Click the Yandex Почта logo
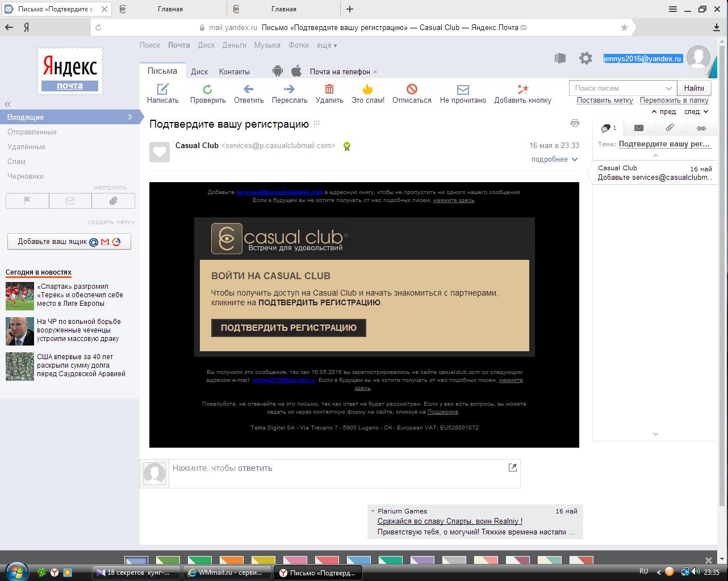Screen dimensions: 728x581 (x=70, y=71)
